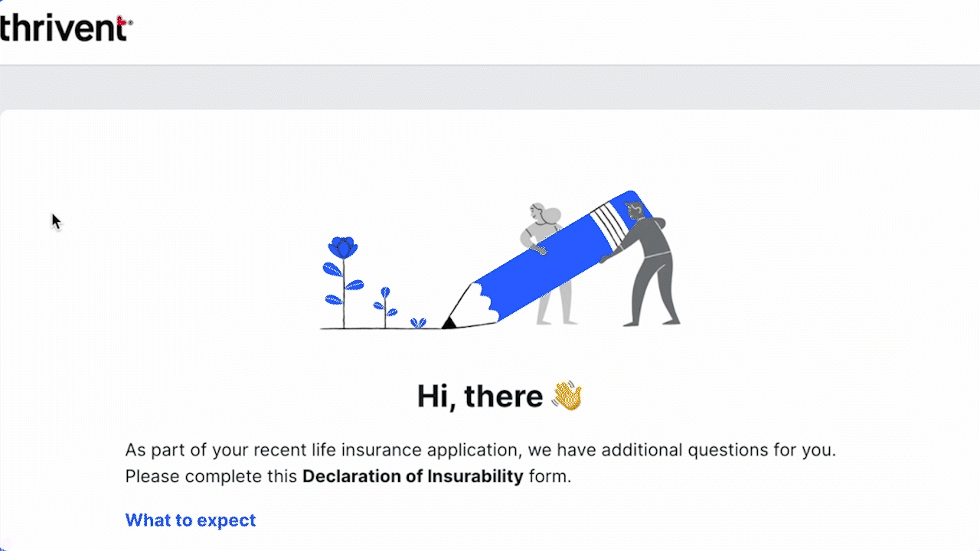Click the striped eraser end of the pencil
This screenshot has width=980, height=551.
click(612, 221)
